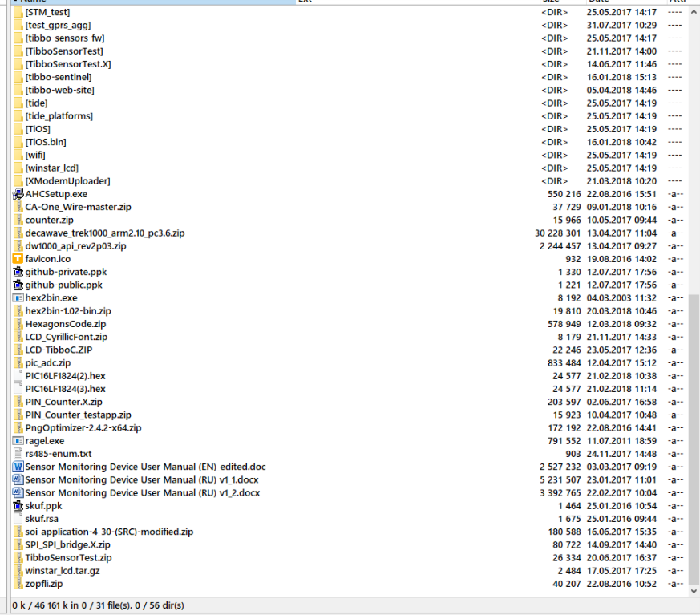Click the skuf.rsa blank file icon

tap(18, 519)
